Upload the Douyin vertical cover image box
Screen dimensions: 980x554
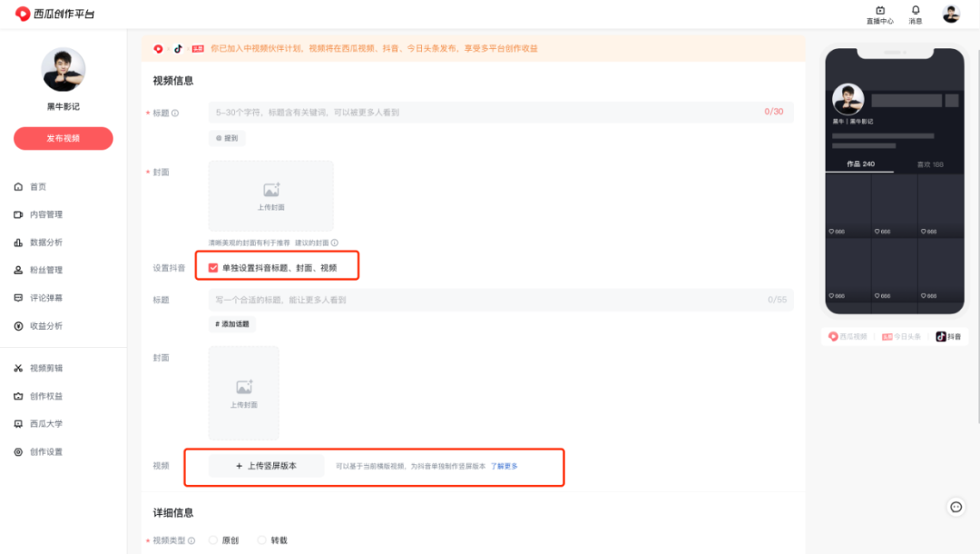244,392
